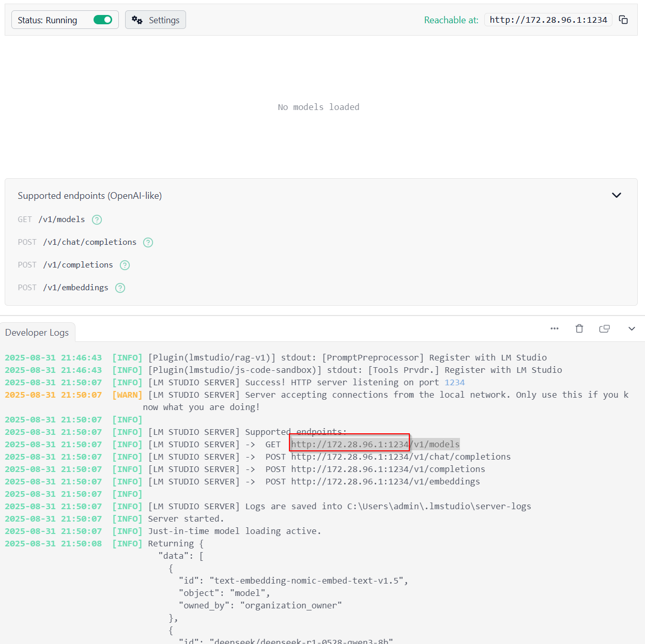
Task: Clear logs with the trash icon
Action: pos(579,328)
